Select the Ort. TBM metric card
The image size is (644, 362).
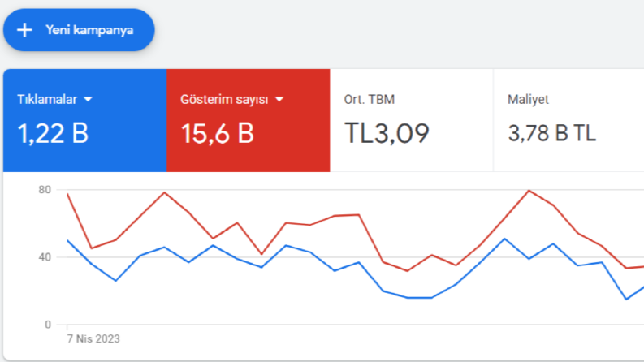pyautogui.click(x=412, y=120)
